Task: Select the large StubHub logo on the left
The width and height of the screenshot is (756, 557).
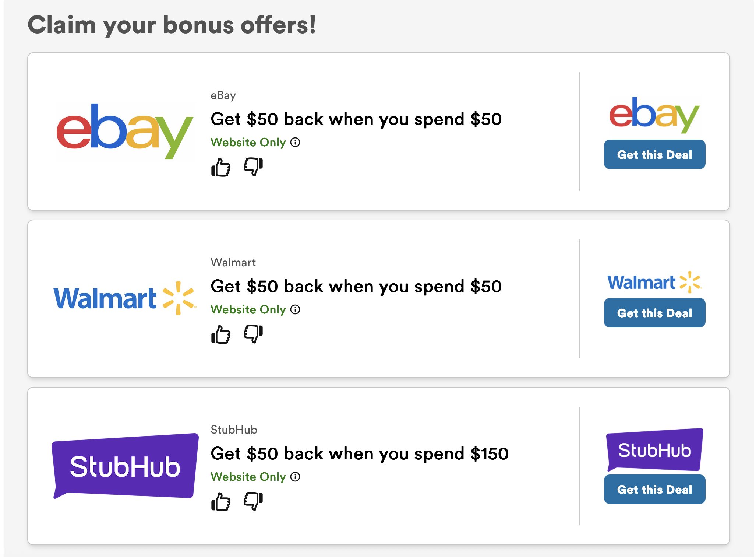Action: click(125, 466)
